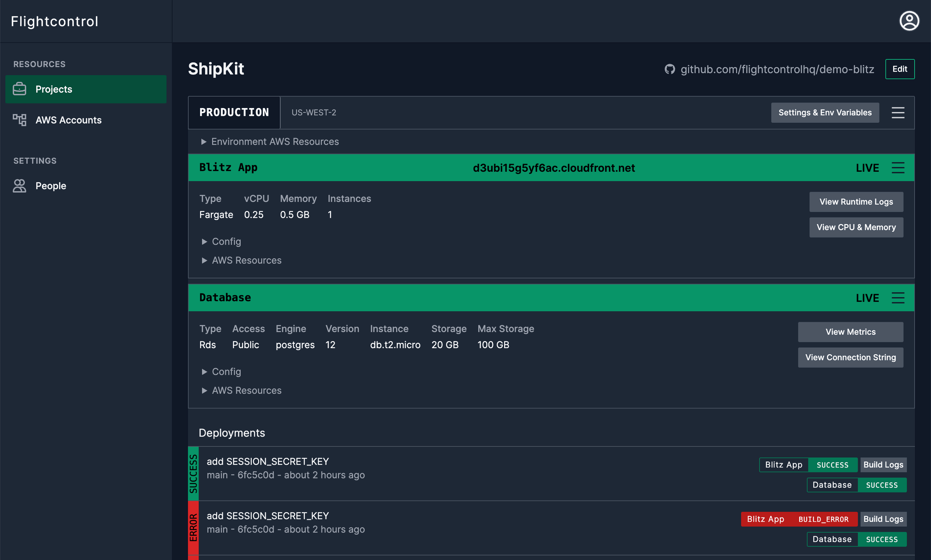The width and height of the screenshot is (931, 560).
Task: Open the user profile avatar icon
Action: 909,21
